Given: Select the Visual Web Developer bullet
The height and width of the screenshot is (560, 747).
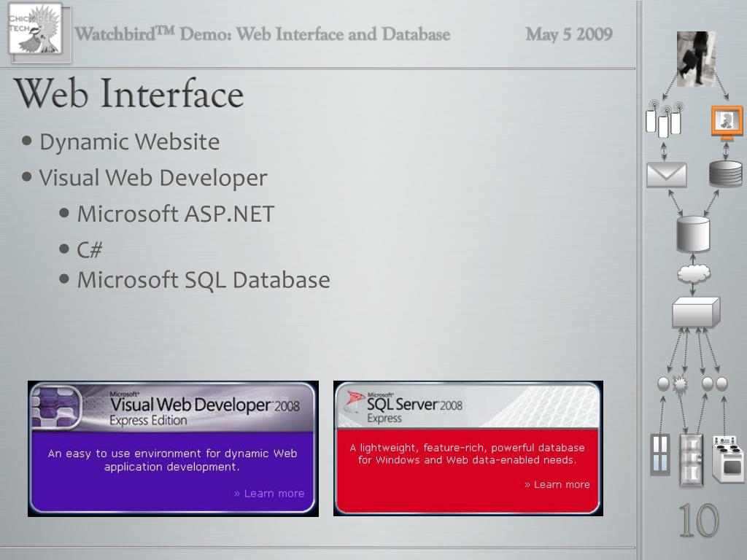Looking at the screenshot, I should (x=153, y=178).
